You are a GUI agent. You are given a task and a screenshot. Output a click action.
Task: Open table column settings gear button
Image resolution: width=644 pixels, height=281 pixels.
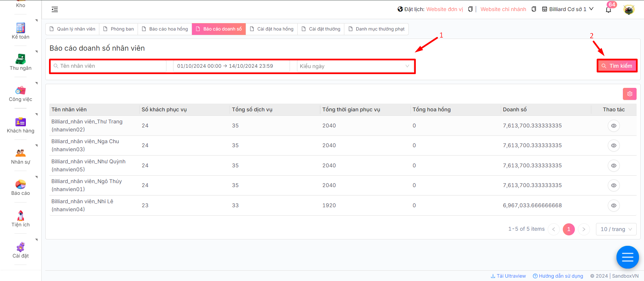[630, 94]
